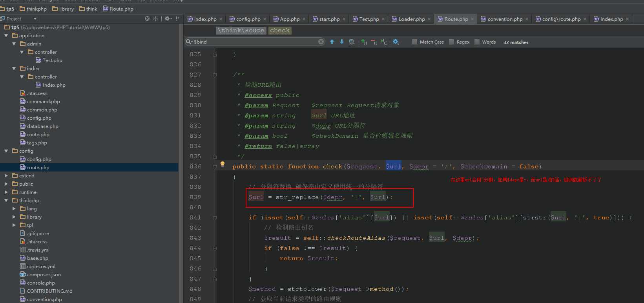Click library in navigation bar
The width and height of the screenshot is (644, 303).
coord(63,9)
